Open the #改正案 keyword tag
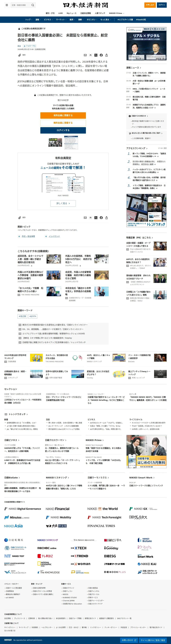Viewport: 171px width, 644px height. [x=22, y=316]
